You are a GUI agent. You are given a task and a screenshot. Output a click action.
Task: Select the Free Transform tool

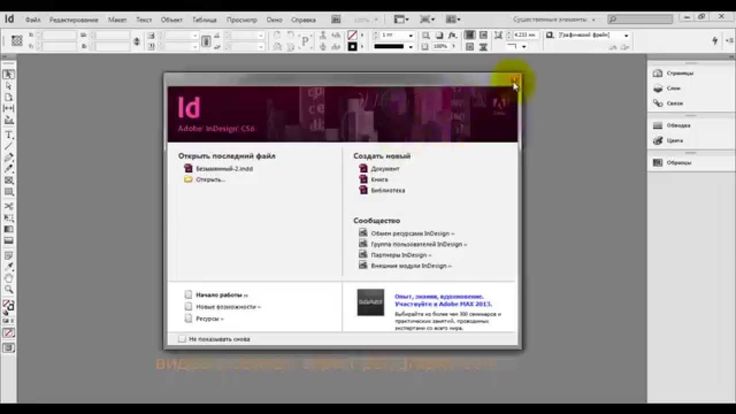(8, 218)
